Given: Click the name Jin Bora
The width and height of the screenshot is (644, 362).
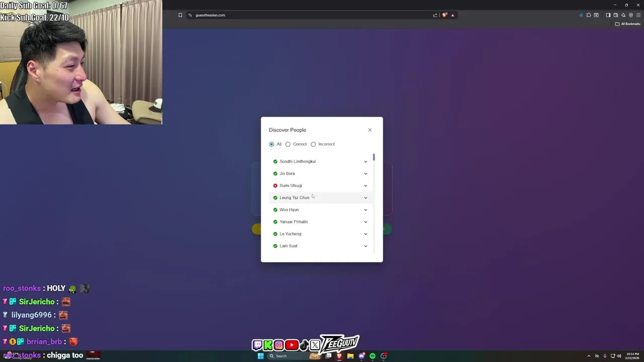Looking at the screenshot, I should [287, 173].
